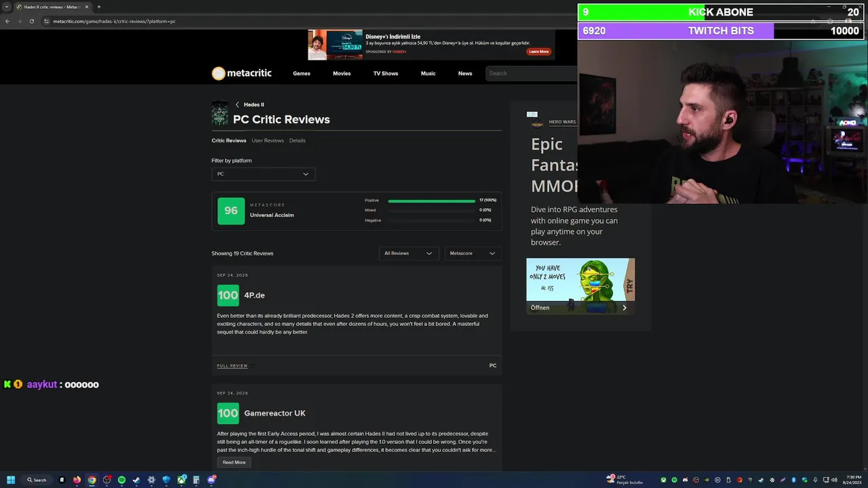Open the clock showing 7:30 PM

click(x=853, y=480)
